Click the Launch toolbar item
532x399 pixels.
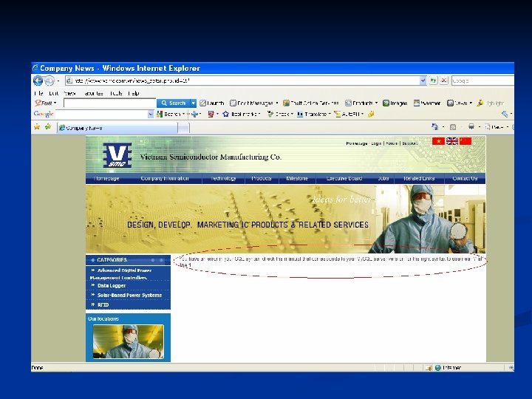212,103
